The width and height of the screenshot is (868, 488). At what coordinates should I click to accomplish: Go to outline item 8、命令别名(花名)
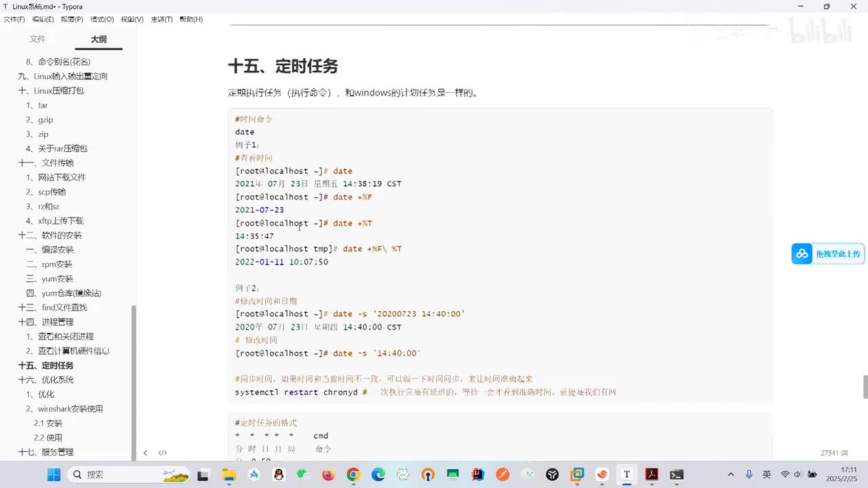[x=58, y=62]
